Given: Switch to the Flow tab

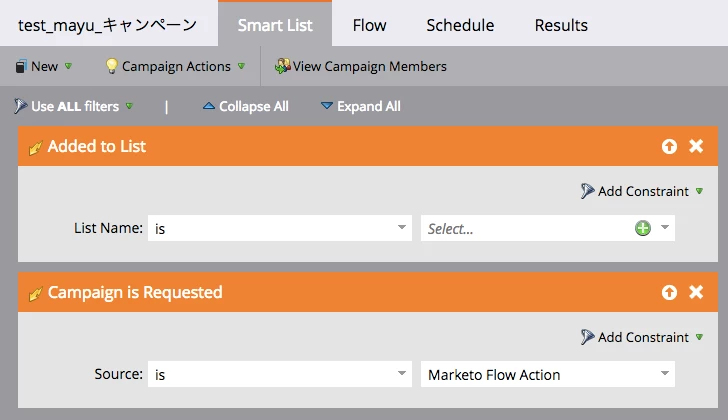Looking at the screenshot, I should coord(369,24).
